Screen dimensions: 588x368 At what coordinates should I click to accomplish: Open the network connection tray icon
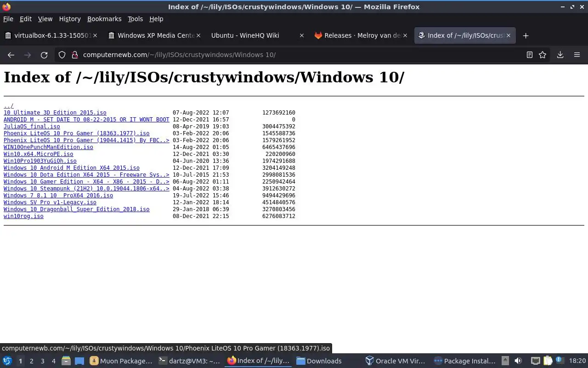click(535, 361)
